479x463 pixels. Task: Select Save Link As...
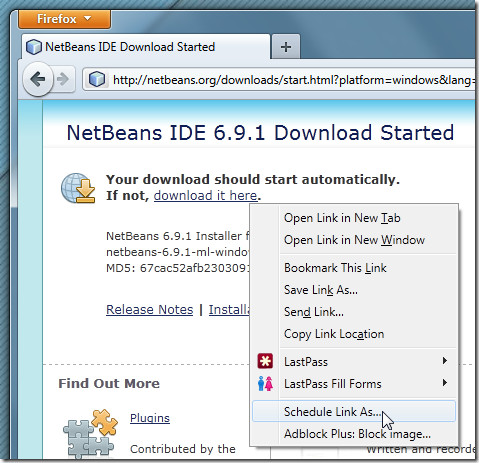(x=353, y=290)
